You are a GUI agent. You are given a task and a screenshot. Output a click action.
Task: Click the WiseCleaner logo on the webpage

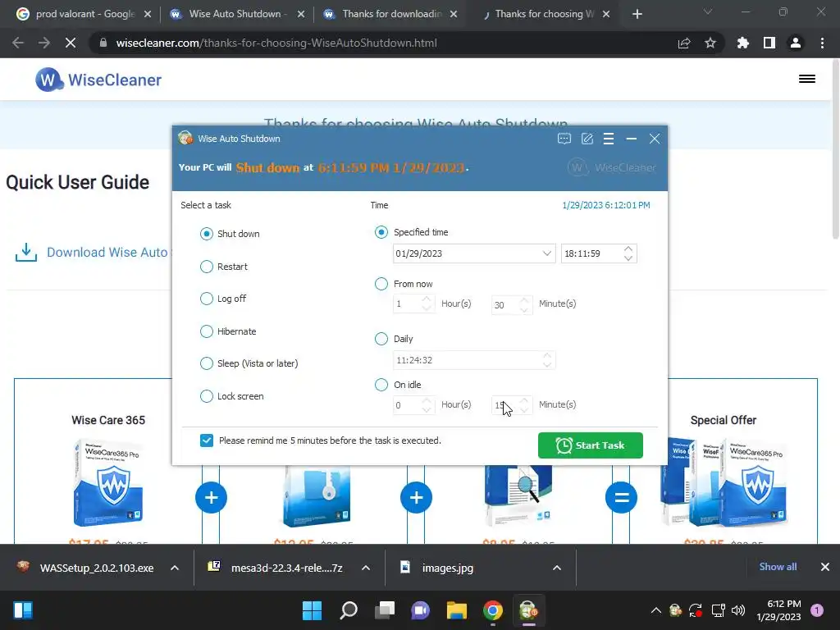[x=98, y=80]
